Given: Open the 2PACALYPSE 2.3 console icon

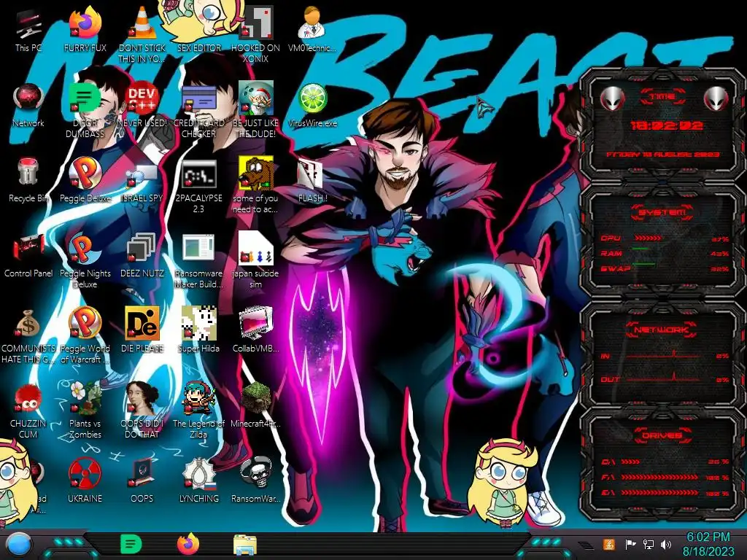Looking at the screenshot, I should coord(198,186).
